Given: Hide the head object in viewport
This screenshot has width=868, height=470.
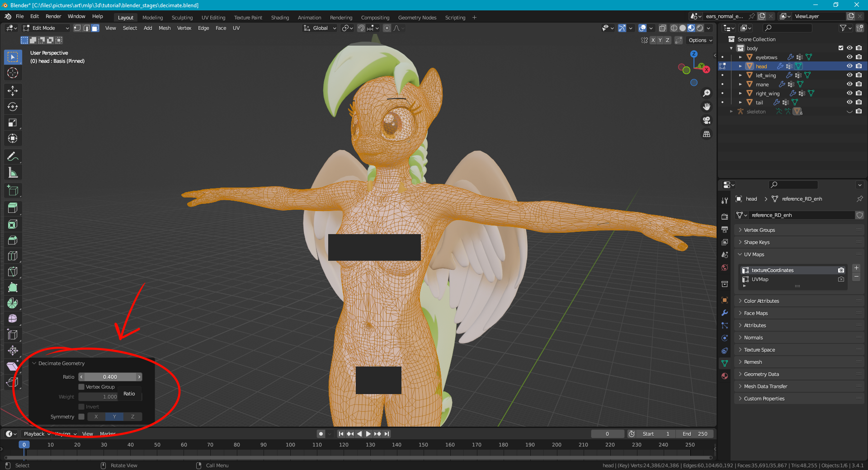Looking at the screenshot, I should 849,66.
